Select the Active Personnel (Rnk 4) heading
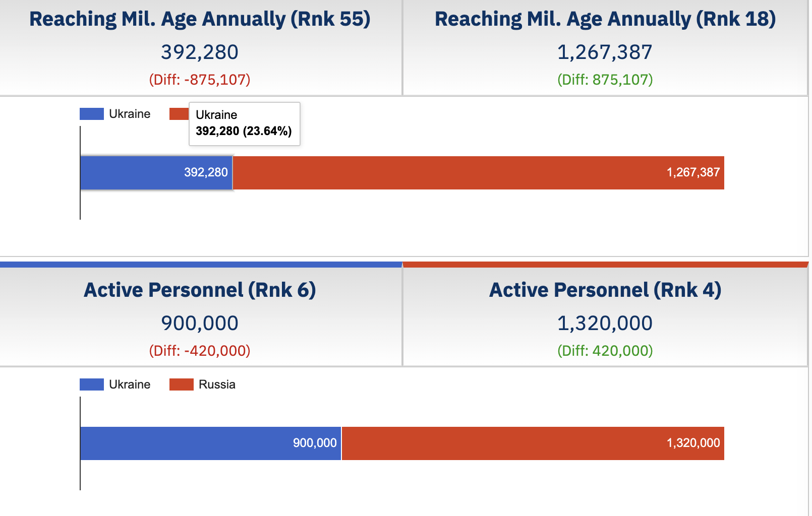The image size is (812, 516). tap(605, 290)
